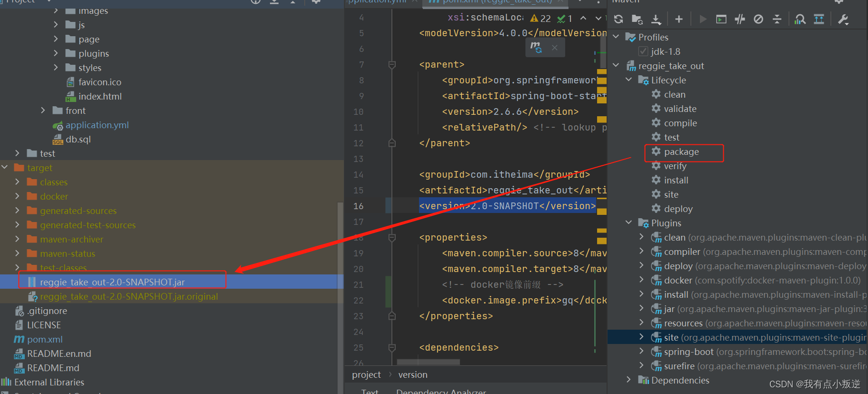Collapse the Profiles node in Maven

[x=616, y=37]
